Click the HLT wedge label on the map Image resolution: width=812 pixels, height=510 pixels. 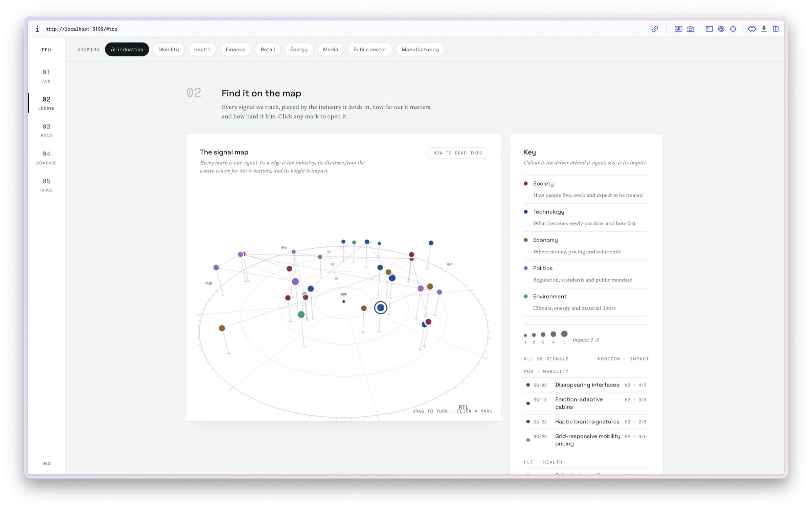(450, 264)
